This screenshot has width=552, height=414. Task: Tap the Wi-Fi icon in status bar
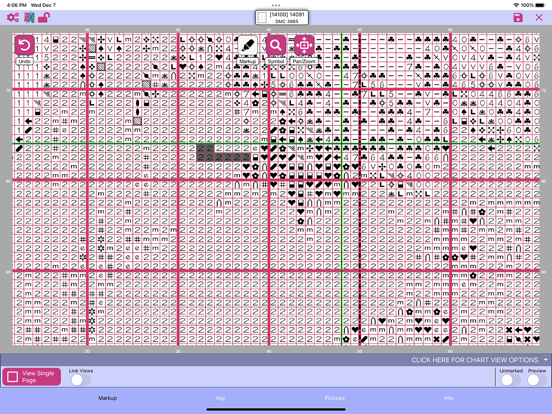pos(516,5)
